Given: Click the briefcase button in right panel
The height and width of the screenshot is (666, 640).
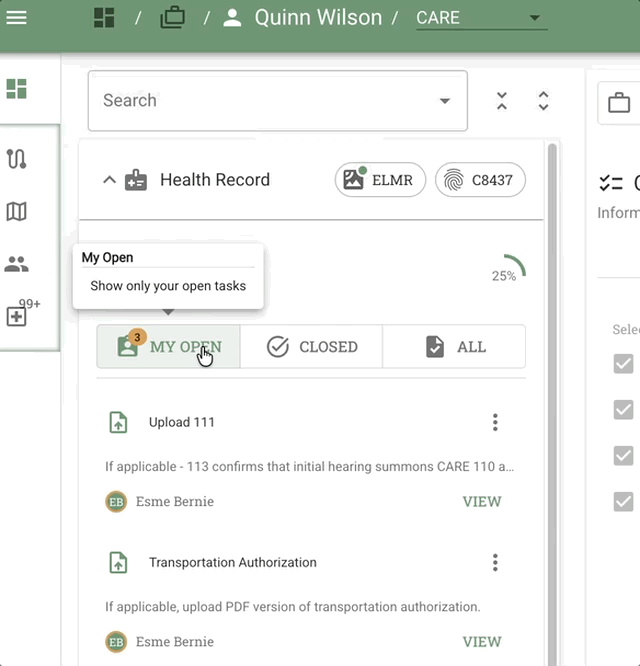Looking at the screenshot, I should (x=619, y=103).
